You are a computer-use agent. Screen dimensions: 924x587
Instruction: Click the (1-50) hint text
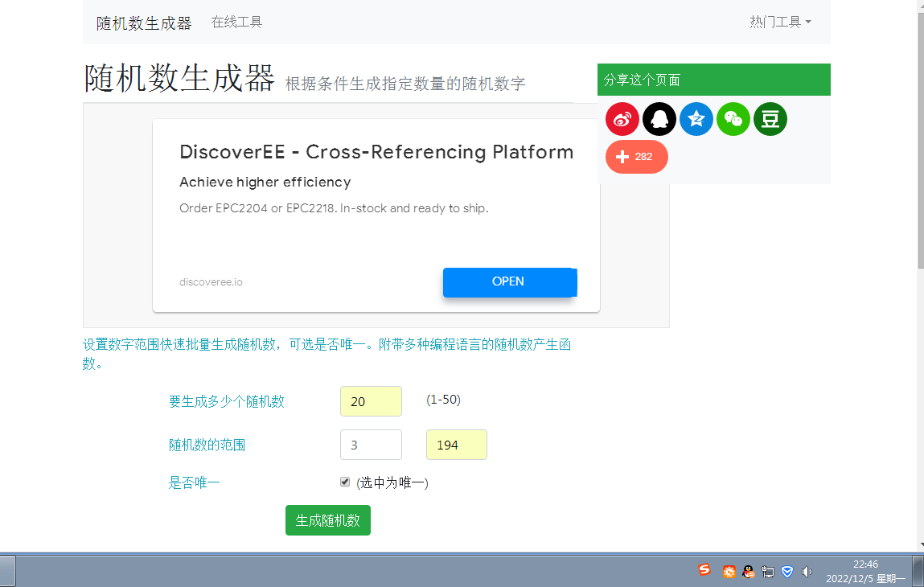coord(443,400)
